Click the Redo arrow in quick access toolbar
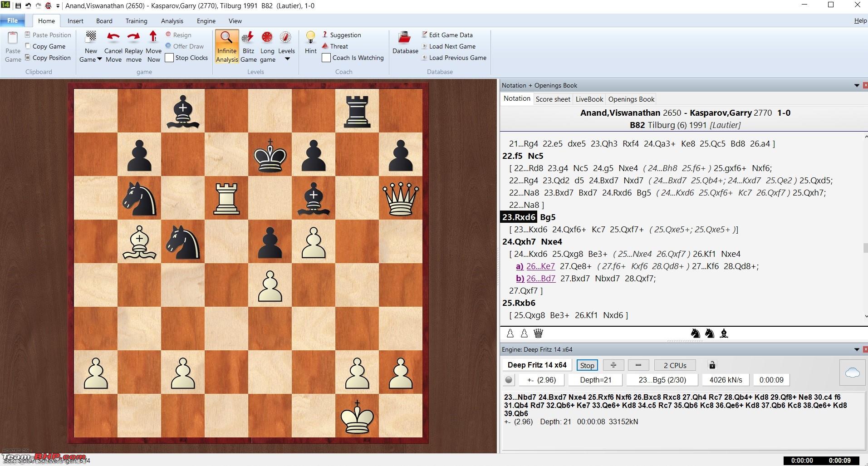 pos(38,6)
